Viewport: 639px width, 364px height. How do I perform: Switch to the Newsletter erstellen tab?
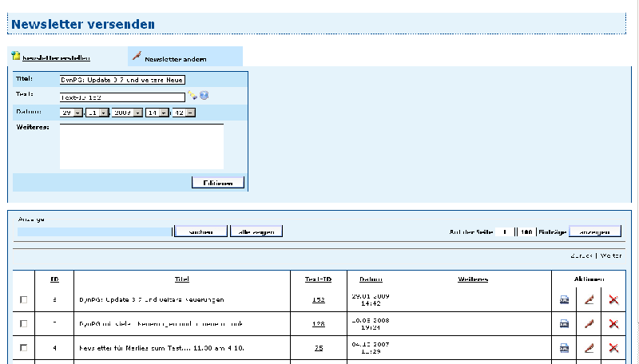click(x=56, y=58)
